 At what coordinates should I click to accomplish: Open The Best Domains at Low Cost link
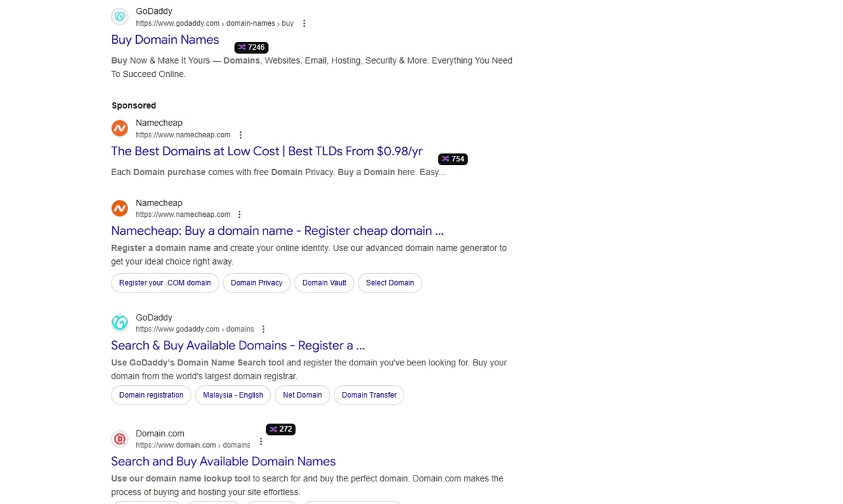click(267, 151)
